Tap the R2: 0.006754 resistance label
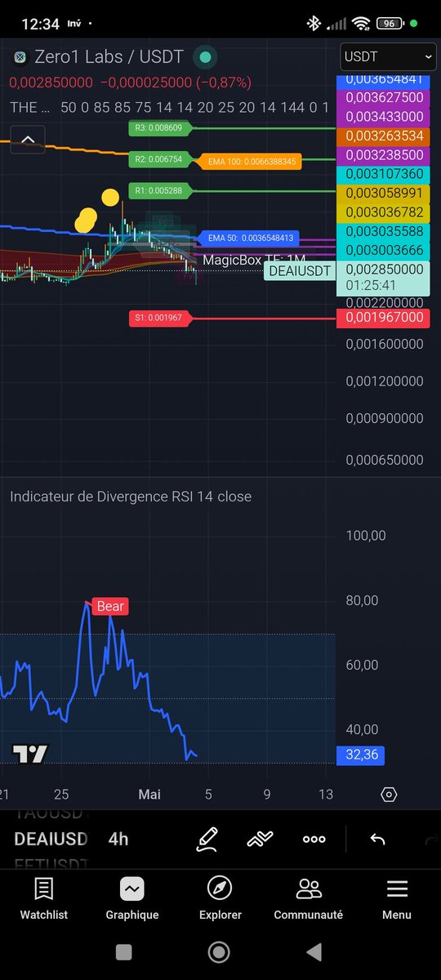Image resolution: width=441 pixels, height=980 pixels. coord(162,159)
